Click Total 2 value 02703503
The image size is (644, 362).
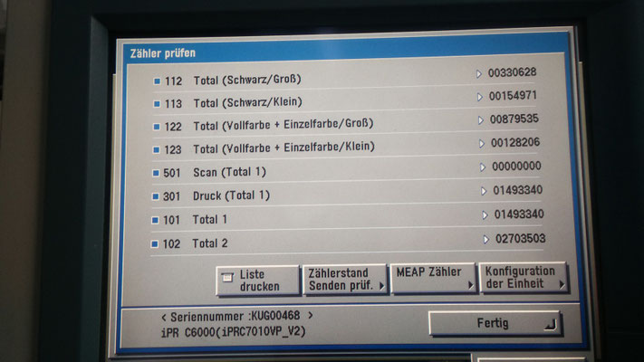(x=521, y=238)
